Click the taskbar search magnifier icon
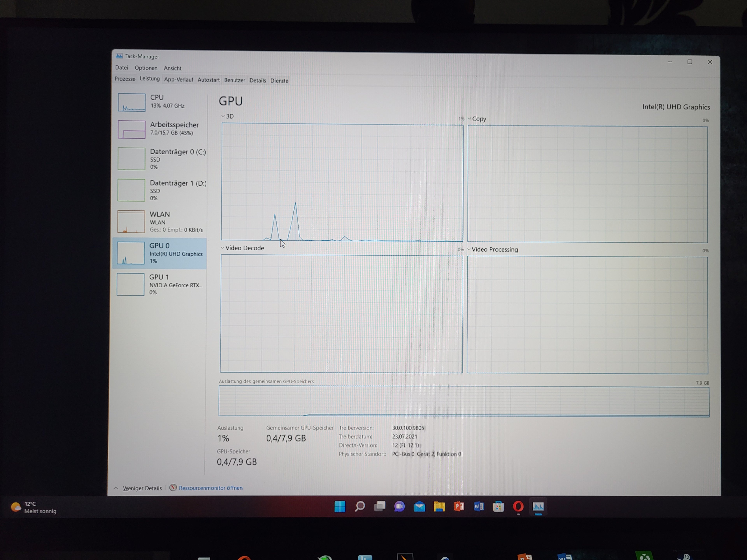The image size is (747, 560). point(360,506)
